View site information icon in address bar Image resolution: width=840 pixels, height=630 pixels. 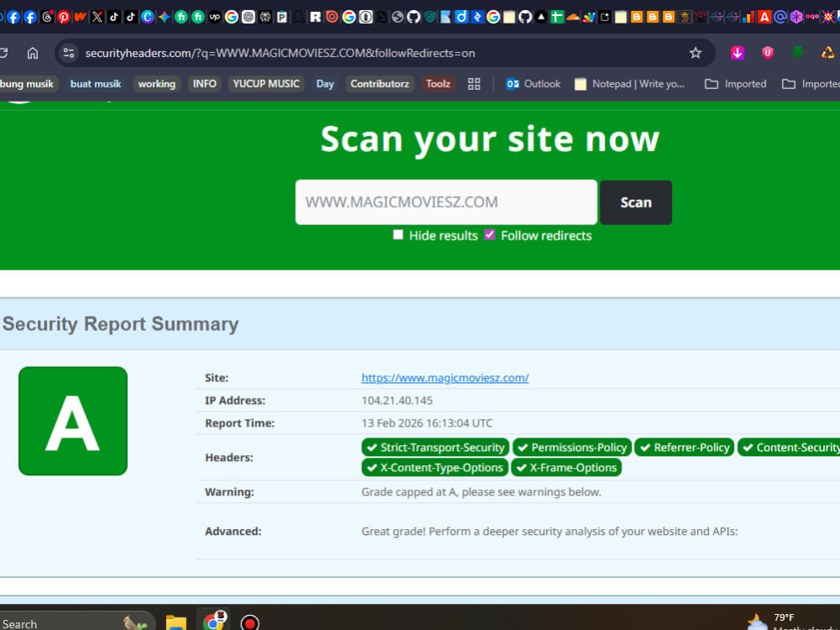[x=69, y=53]
